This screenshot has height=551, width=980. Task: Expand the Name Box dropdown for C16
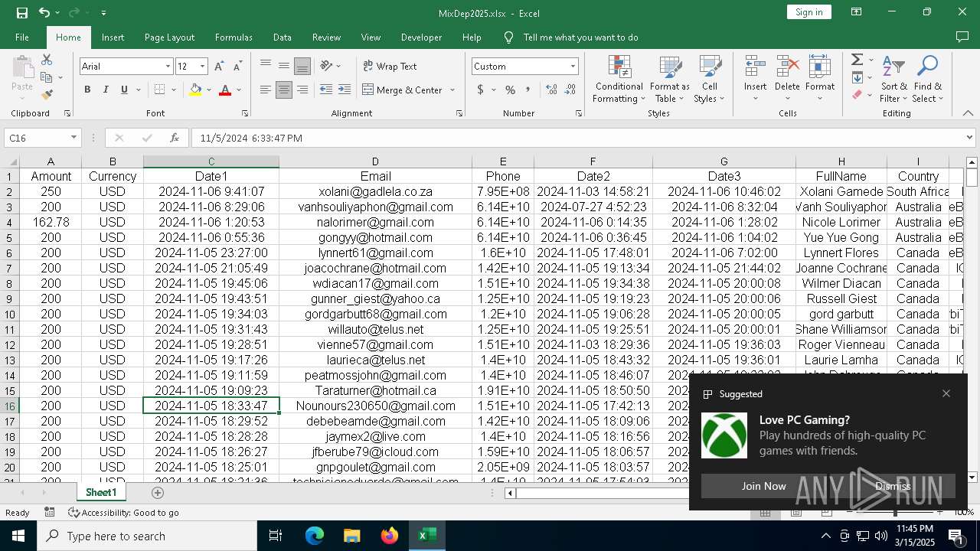(x=73, y=138)
